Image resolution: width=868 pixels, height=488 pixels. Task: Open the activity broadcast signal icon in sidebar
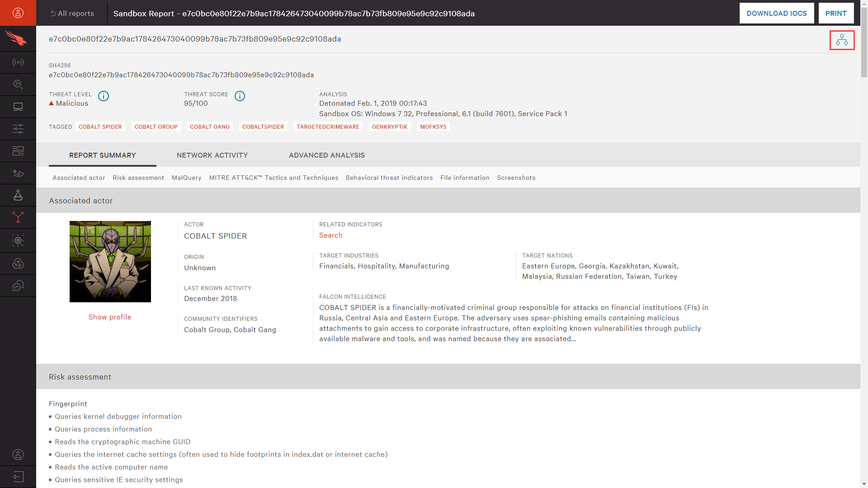(x=18, y=62)
